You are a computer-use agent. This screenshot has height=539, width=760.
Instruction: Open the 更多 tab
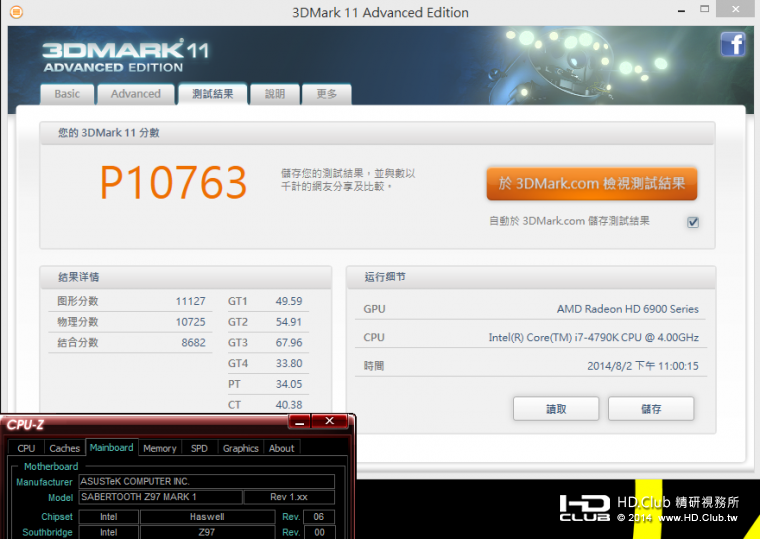[327, 94]
